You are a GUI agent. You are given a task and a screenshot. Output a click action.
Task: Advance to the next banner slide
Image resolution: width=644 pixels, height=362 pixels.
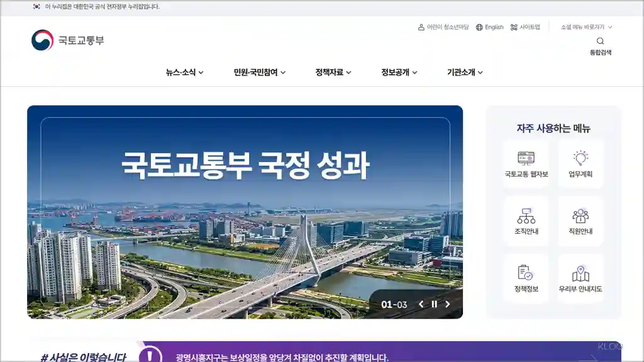pyautogui.click(x=448, y=304)
